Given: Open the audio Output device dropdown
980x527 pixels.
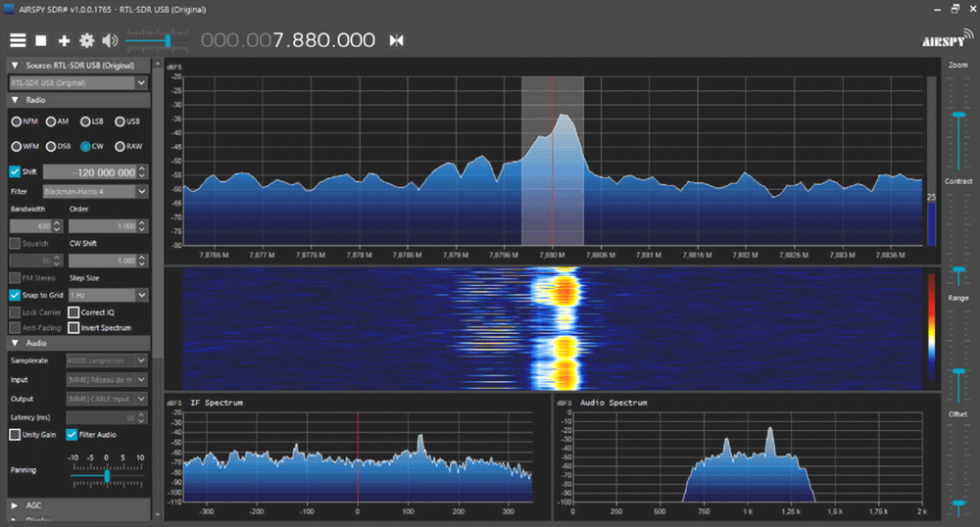Looking at the screenshot, I should [106, 399].
